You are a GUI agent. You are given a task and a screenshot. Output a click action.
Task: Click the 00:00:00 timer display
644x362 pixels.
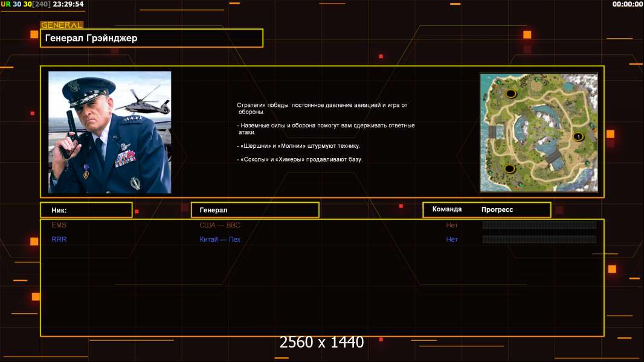[627, 4]
